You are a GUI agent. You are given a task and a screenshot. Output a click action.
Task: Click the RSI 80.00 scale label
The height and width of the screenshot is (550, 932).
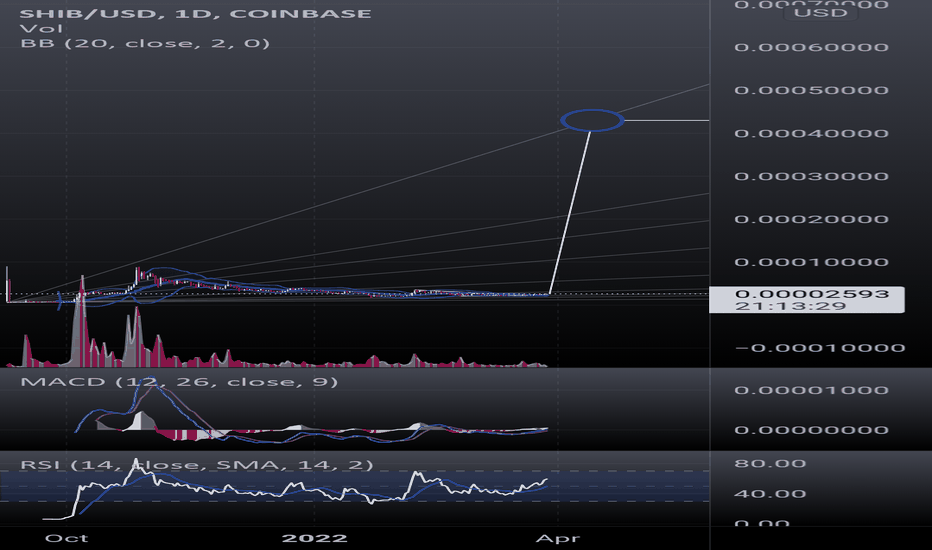coord(770,464)
